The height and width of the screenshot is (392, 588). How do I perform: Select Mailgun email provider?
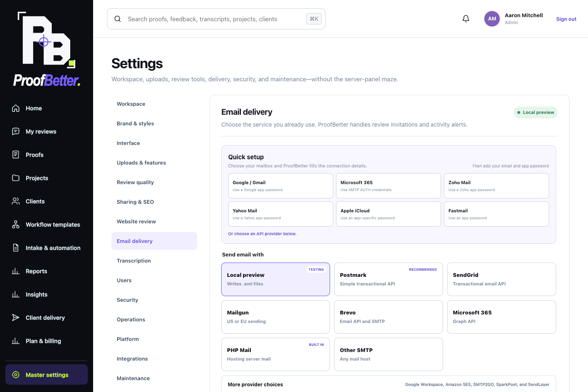tap(276, 317)
